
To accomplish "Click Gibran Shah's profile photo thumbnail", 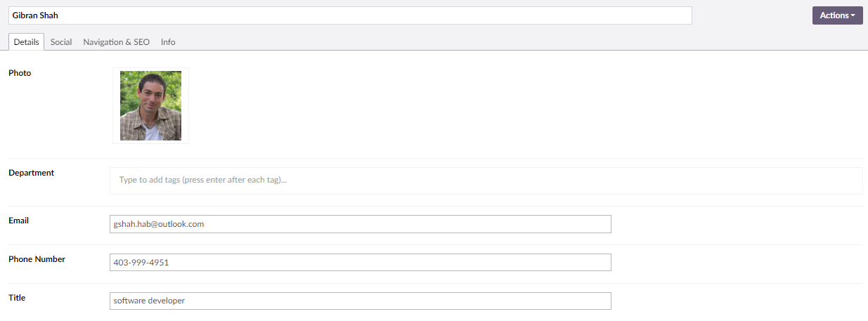I will [x=150, y=106].
